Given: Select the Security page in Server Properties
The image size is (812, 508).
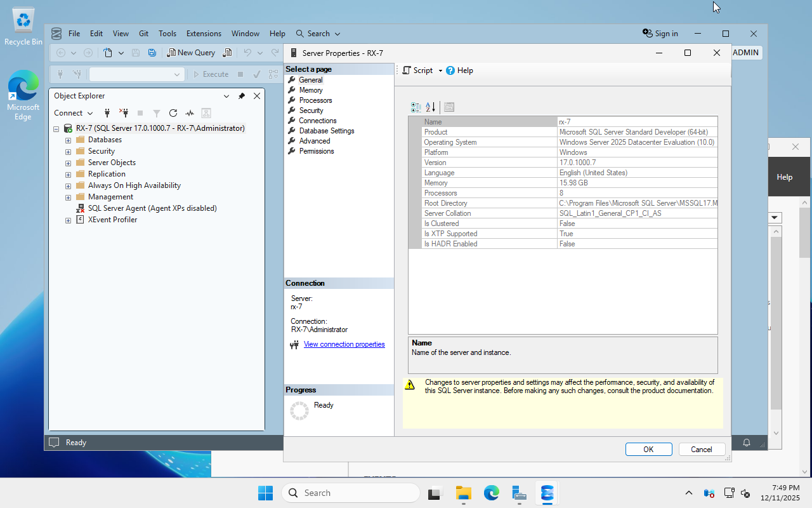Looking at the screenshot, I should 312,110.
